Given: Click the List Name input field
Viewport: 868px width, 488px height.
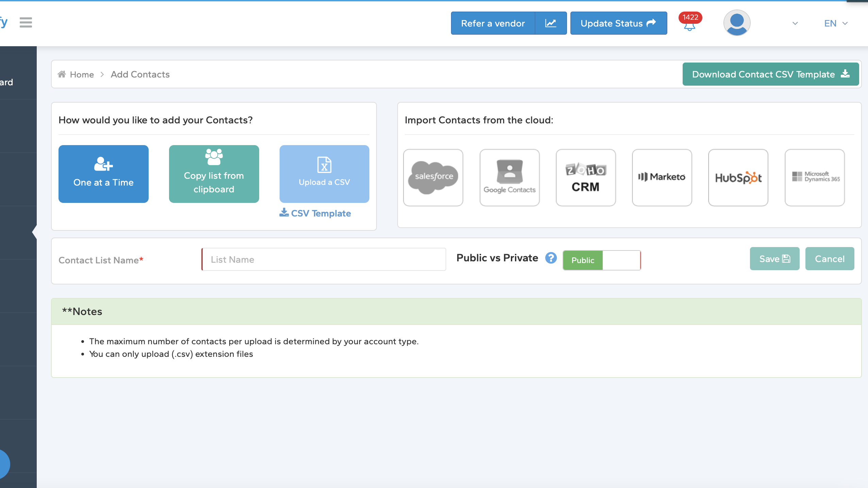Looking at the screenshot, I should [323, 259].
